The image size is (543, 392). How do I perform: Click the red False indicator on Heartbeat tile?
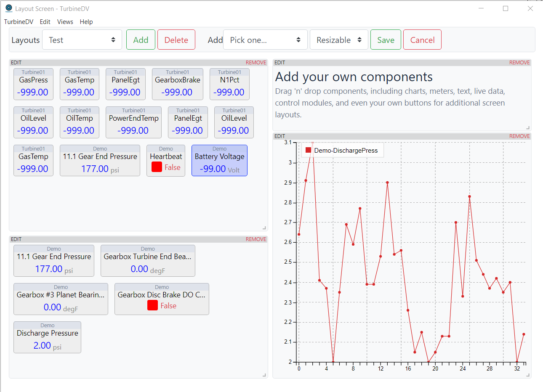coord(157,167)
